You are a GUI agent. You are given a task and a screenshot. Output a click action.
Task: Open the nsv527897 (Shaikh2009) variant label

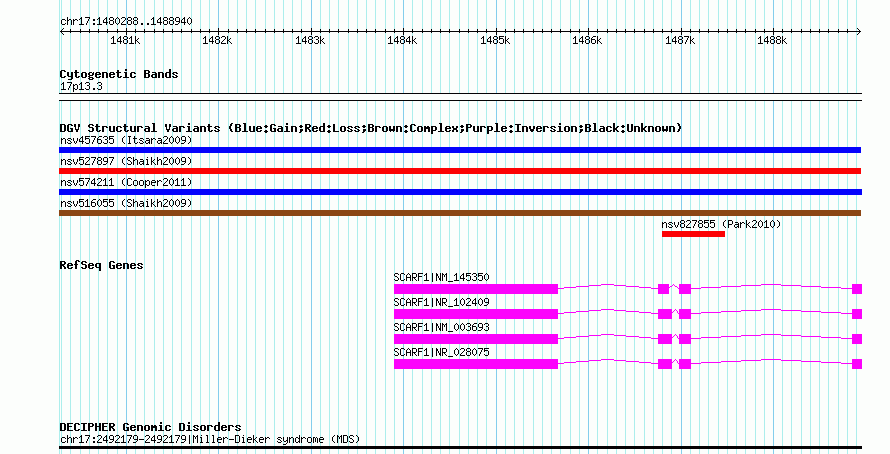click(126, 161)
